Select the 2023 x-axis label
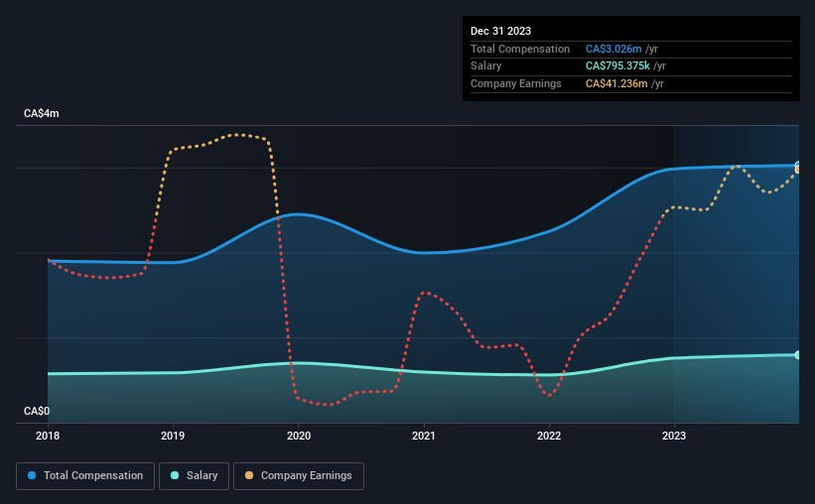 pos(674,436)
